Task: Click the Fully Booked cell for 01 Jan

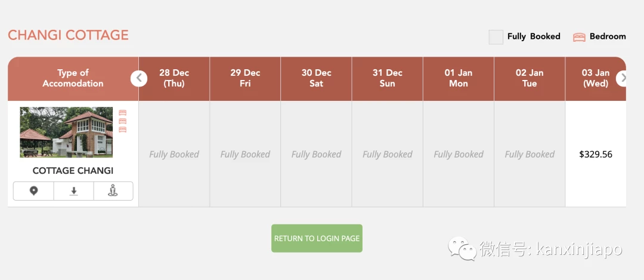Action: 459,154
